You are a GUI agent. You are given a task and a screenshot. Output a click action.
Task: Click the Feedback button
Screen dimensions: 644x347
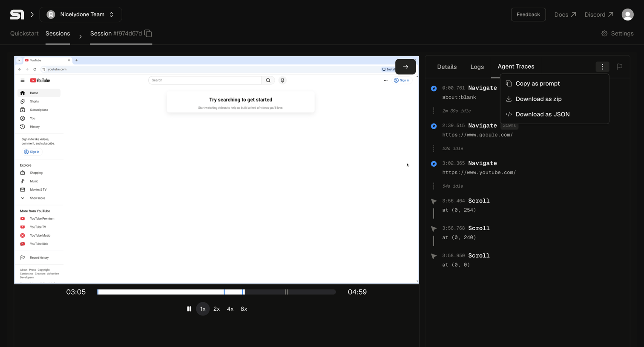coord(528,14)
